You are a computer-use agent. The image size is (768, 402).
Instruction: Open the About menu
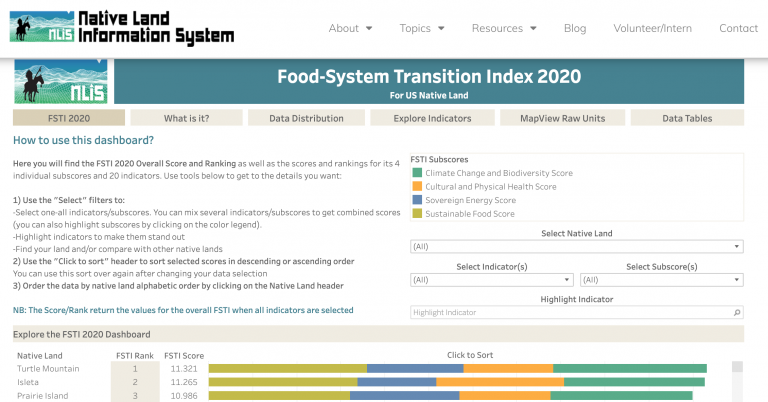click(x=350, y=28)
